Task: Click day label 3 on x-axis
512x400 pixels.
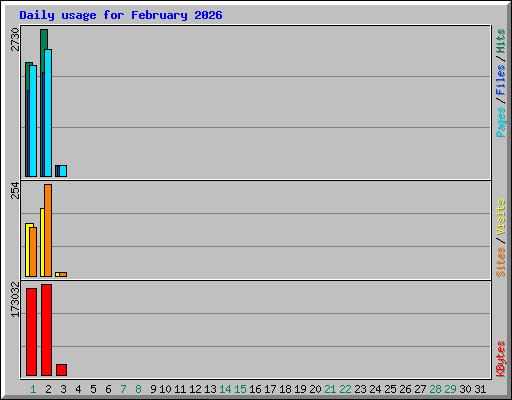Action: coord(63,389)
